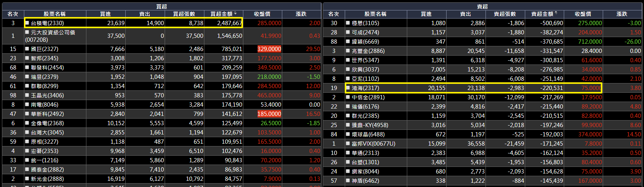This screenshot has width=644, height=187.
Task: Select the 買超 panel title
Action: point(162,7)
